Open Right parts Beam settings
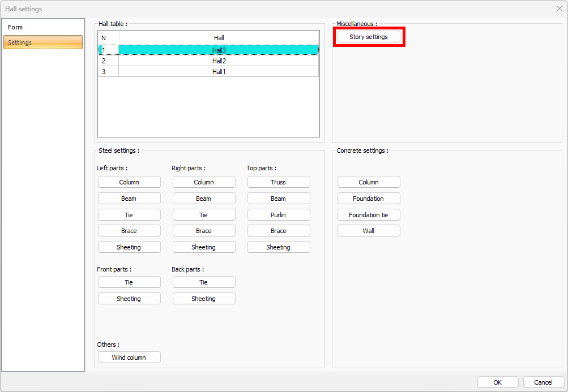Viewport: 568px width, 392px height. click(204, 199)
